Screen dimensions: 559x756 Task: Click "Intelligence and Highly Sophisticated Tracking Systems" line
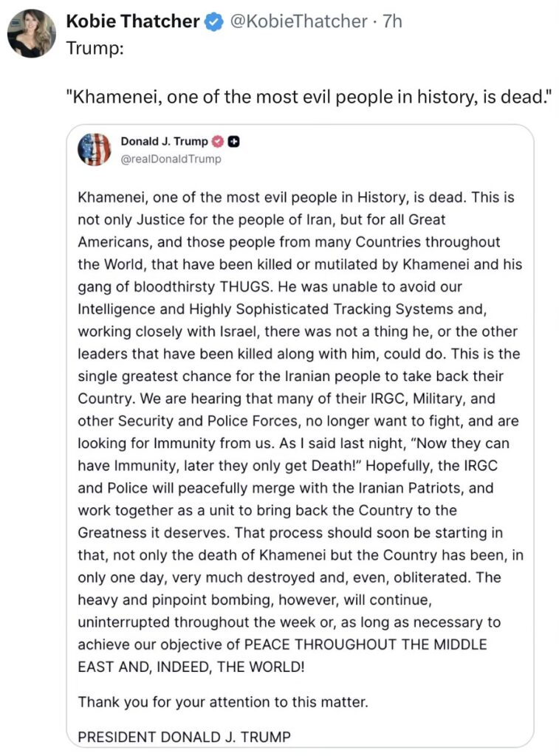[281, 307]
